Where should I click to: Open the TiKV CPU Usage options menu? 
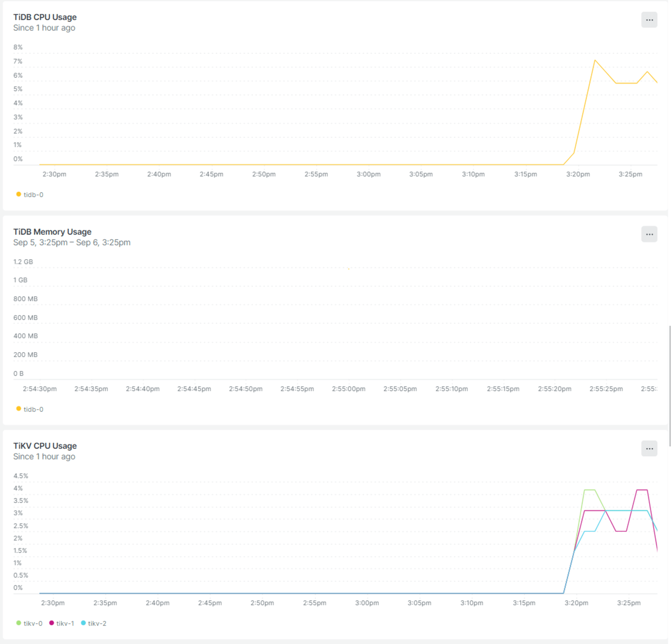click(649, 448)
